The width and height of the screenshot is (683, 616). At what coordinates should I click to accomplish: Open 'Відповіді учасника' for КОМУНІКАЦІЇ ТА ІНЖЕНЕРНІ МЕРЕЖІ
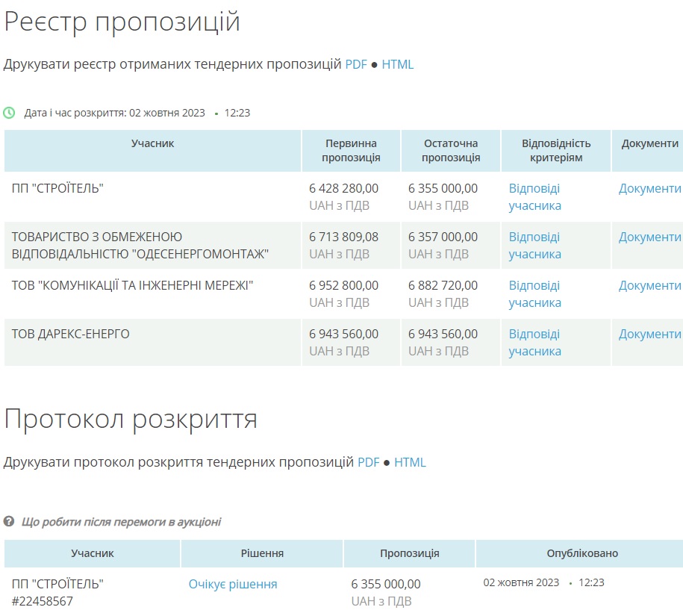pyautogui.click(x=534, y=294)
